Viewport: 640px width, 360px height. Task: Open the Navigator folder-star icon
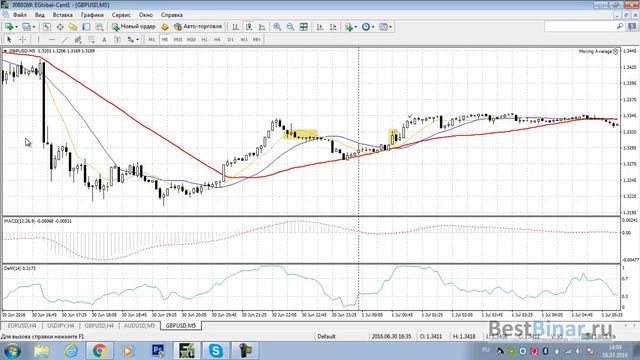73,27
